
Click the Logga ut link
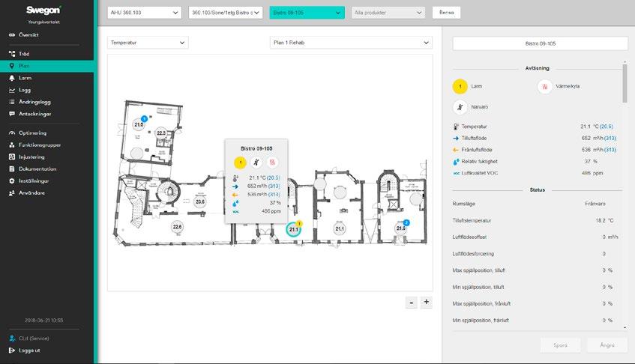click(x=29, y=351)
